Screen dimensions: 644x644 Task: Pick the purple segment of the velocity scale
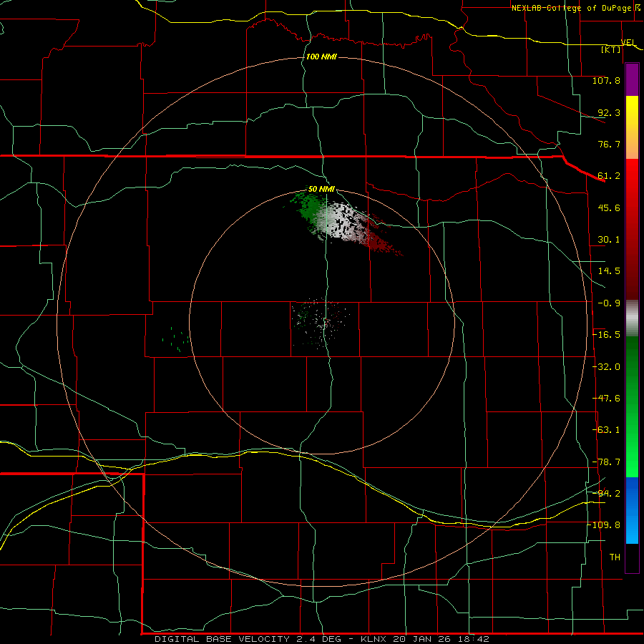pos(632,79)
